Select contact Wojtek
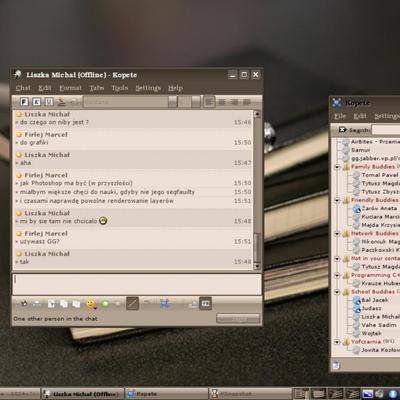This screenshot has width=400, height=400. click(371, 333)
